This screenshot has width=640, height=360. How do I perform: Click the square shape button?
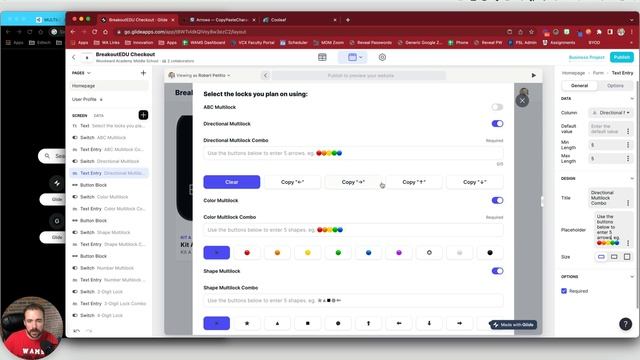(x=308, y=323)
